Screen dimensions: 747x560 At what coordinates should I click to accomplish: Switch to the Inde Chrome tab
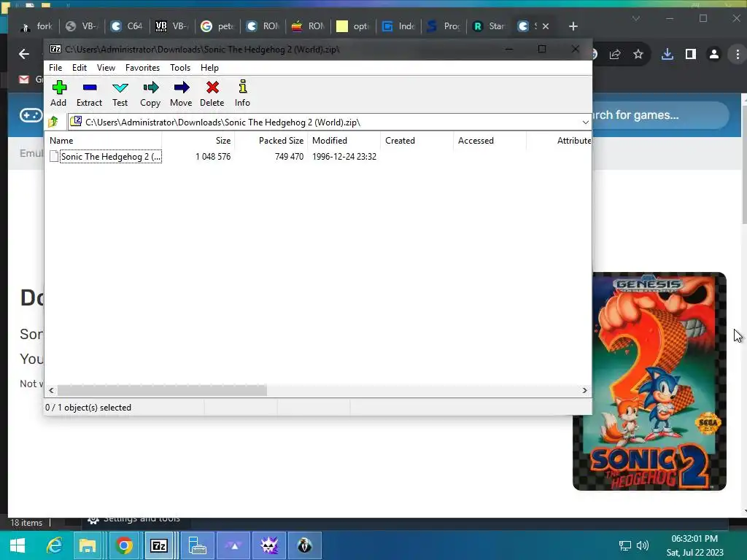coord(398,26)
